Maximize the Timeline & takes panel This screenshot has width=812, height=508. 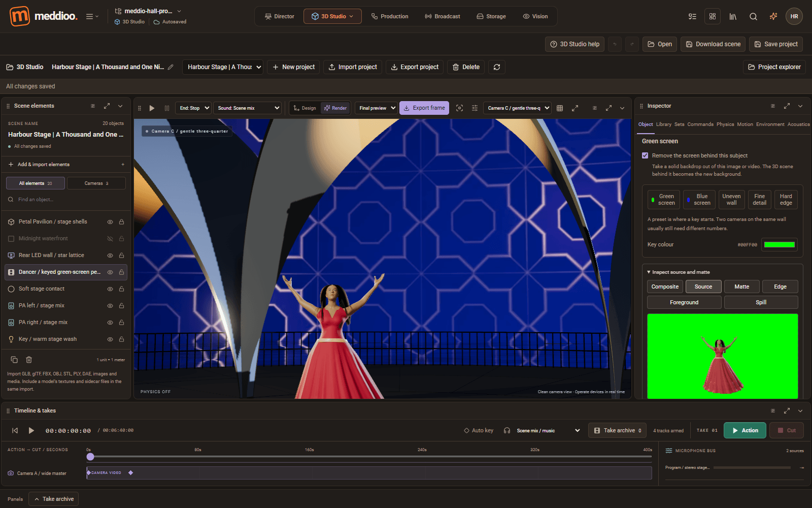coord(787,410)
